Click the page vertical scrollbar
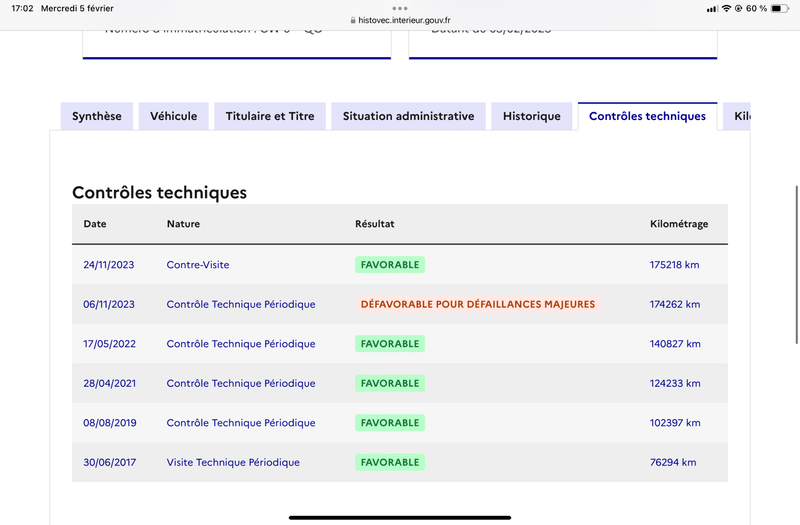The width and height of the screenshot is (800, 525). [x=796, y=265]
